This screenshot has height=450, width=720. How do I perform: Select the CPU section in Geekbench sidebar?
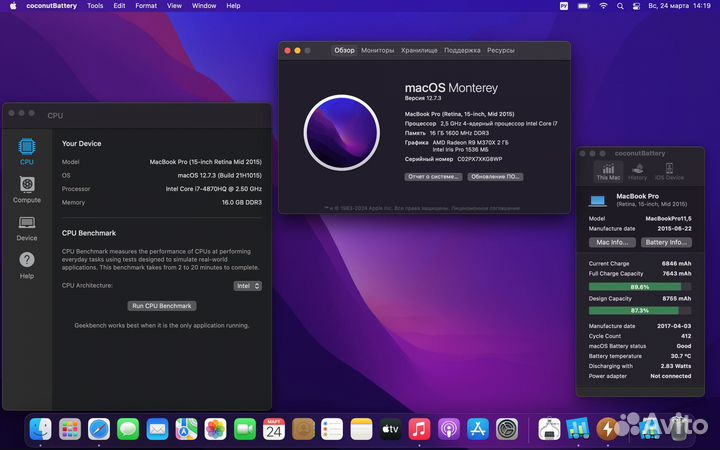pyautogui.click(x=27, y=152)
